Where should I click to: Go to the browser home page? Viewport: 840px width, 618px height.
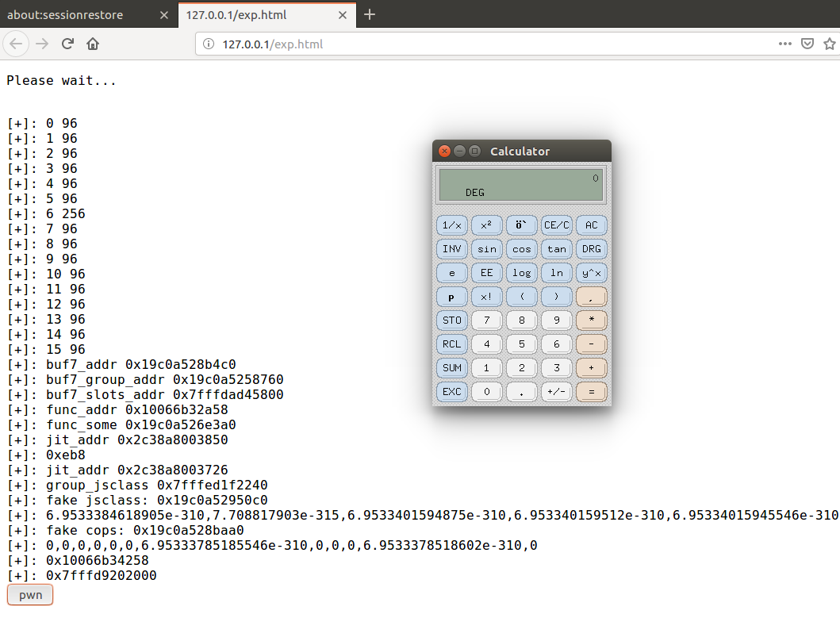click(93, 44)
